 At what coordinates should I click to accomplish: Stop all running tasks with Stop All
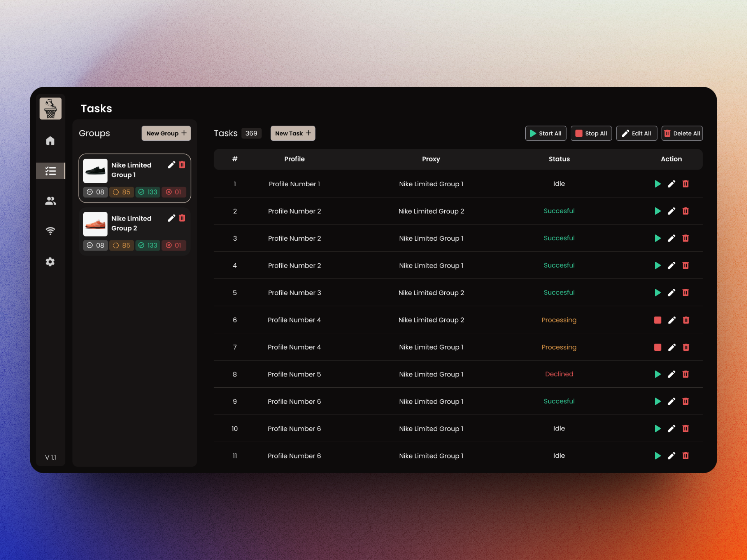[591, 133]
